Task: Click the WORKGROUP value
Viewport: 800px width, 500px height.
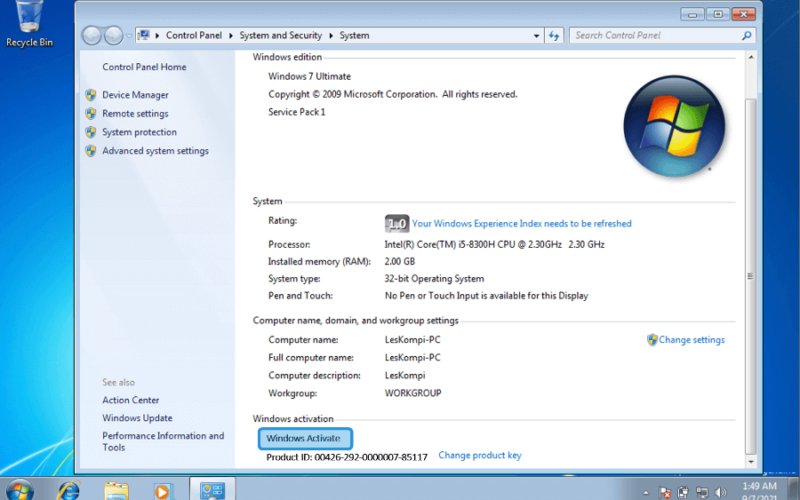Action: [x=413, y=393]
